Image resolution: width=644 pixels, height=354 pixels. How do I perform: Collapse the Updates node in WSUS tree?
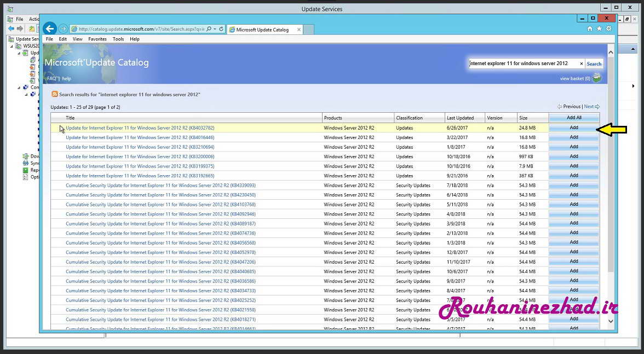[19, 53]
